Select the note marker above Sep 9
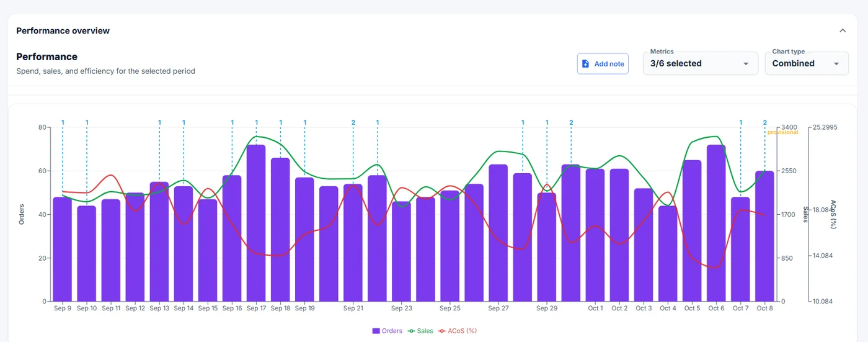 point(63,122)
